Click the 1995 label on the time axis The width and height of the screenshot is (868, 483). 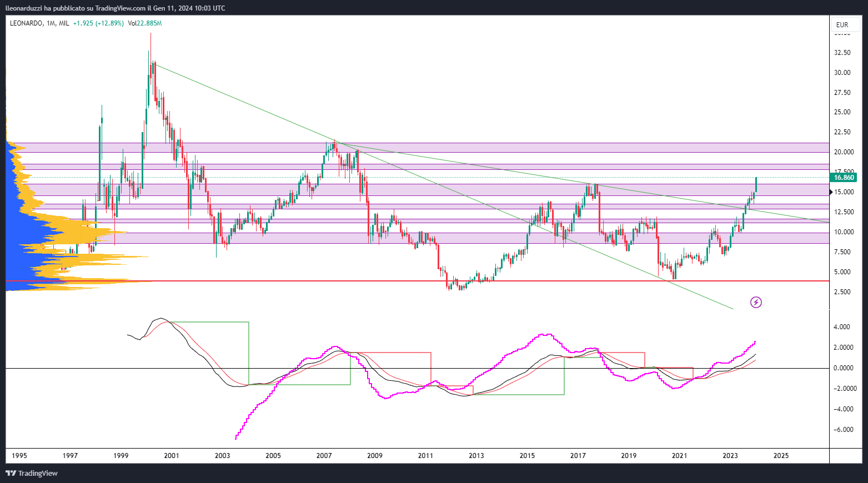[x=19, y=456]
